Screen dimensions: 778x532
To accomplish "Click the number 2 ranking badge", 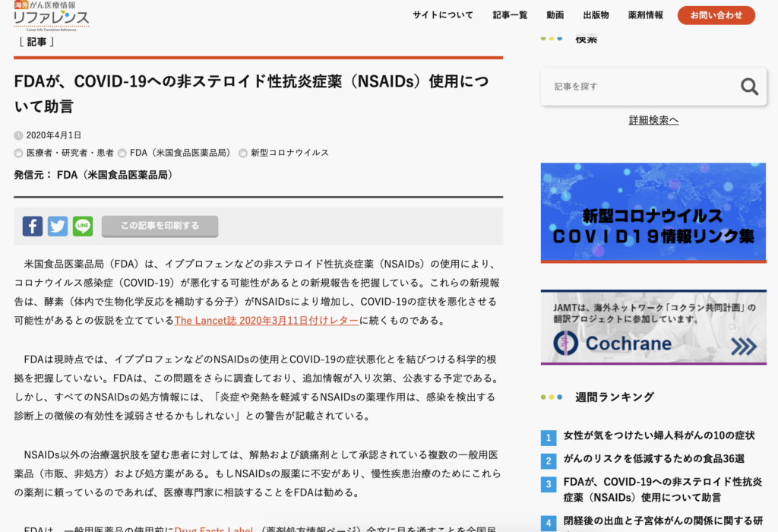I will [549, 461].
